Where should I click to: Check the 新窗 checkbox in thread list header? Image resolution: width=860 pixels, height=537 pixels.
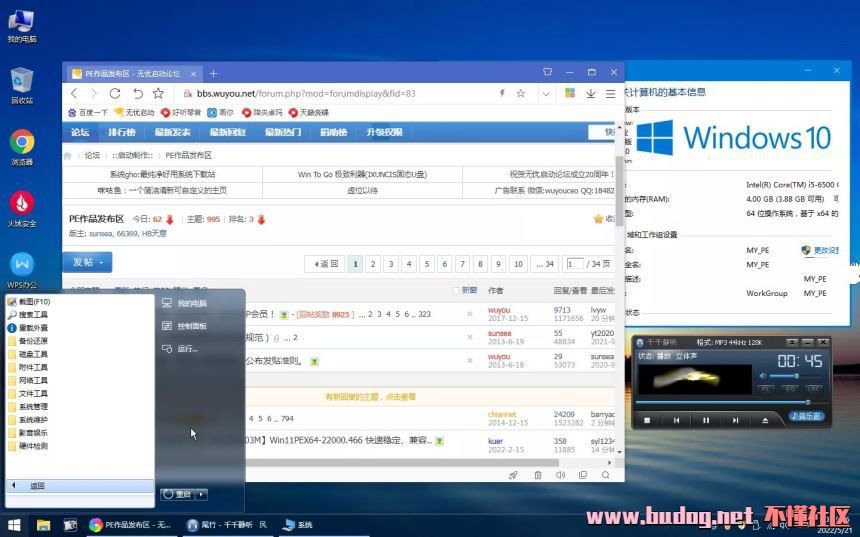coord(456,290)
